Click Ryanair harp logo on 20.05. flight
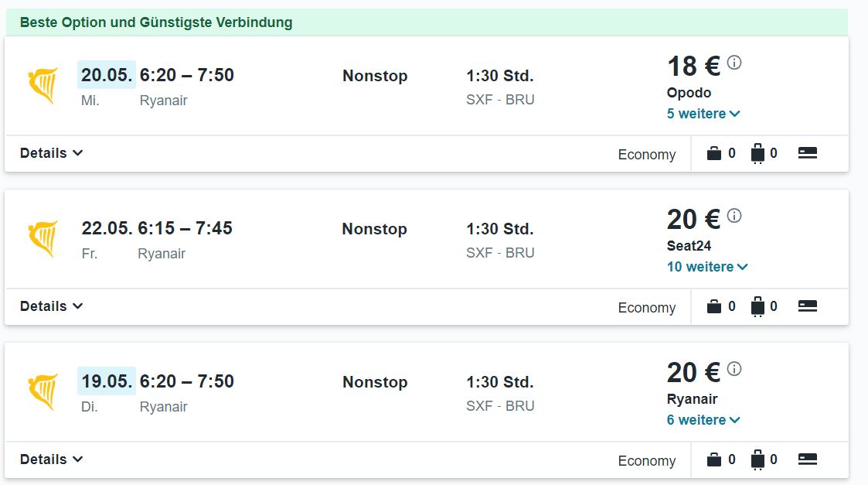The image size is (868, 485). pos(43,85)
